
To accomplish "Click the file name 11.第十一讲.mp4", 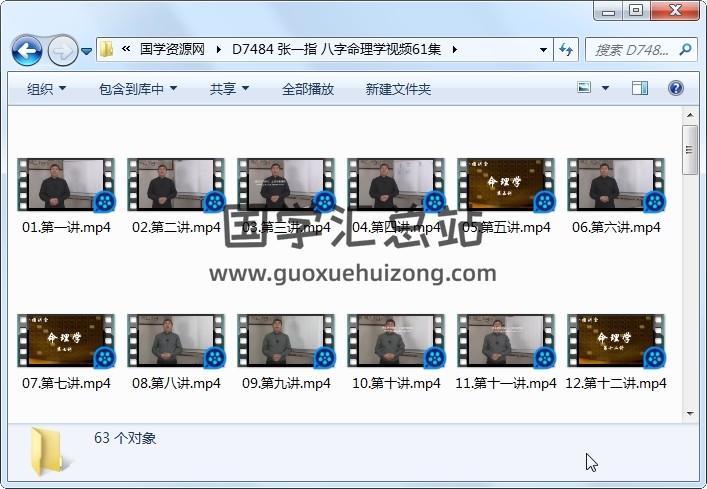I will 506,383.
